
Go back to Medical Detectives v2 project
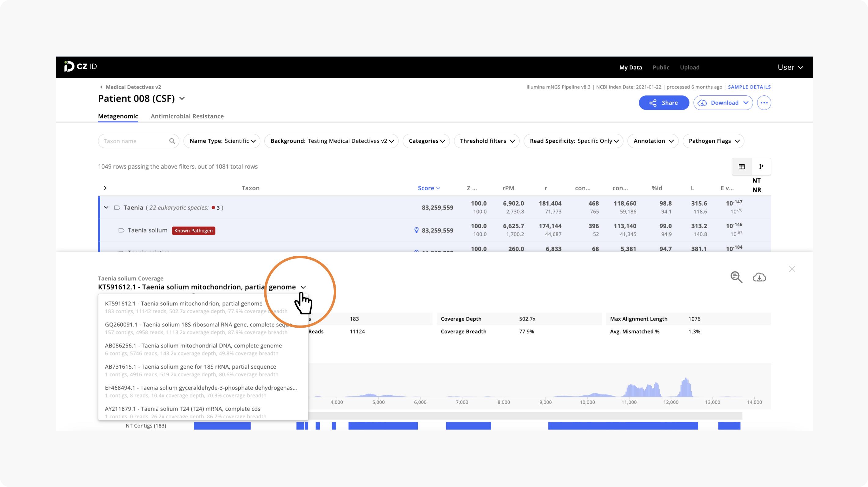coord(131,87)
